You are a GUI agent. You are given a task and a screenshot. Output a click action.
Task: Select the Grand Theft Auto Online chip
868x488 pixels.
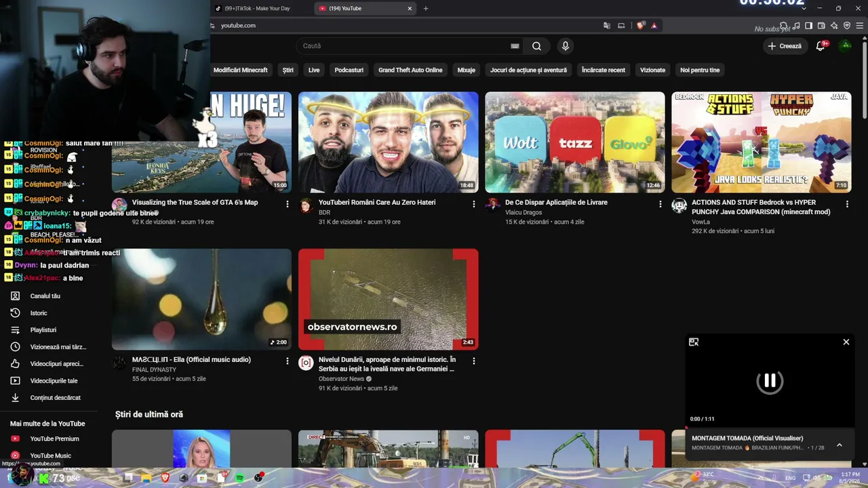[x=410, y=70]
